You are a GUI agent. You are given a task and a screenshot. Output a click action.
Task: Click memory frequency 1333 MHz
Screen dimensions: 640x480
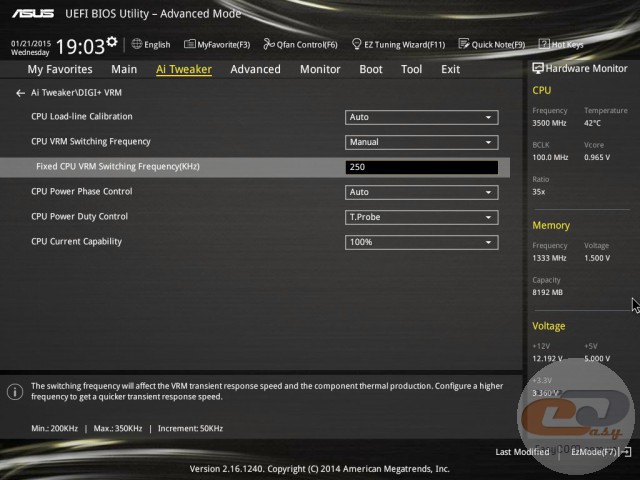click(x=549, y=258)
